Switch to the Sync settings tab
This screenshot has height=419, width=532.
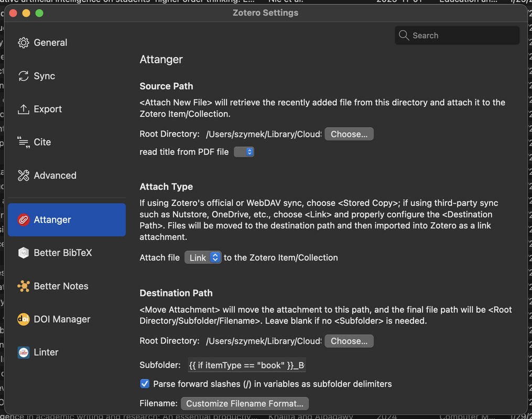point(45,75)
